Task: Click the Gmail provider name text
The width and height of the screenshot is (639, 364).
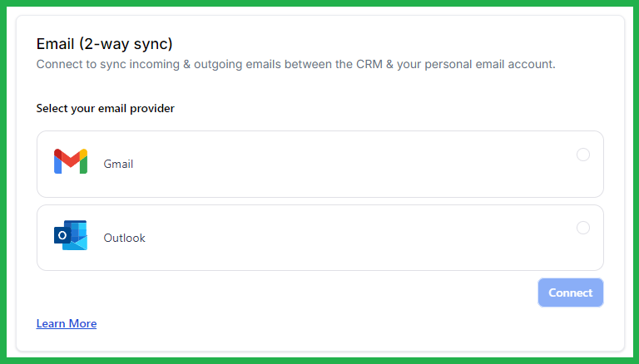Action: point(118,164)
